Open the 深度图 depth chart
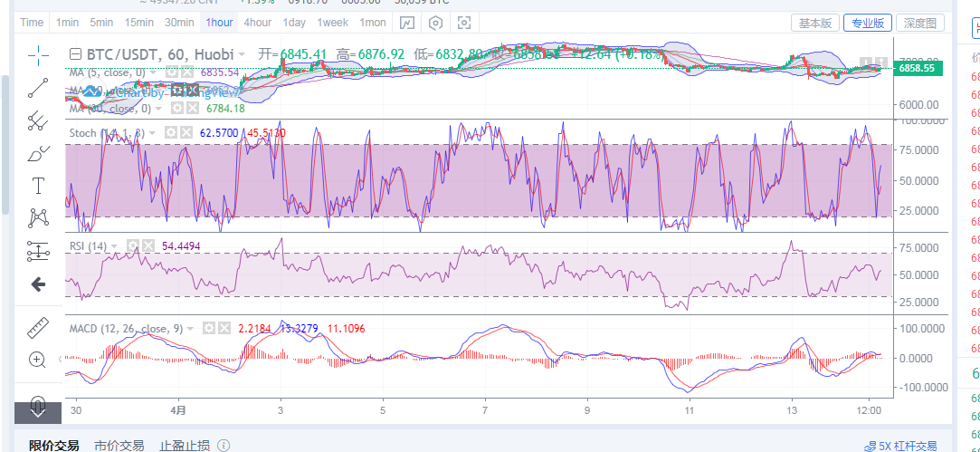 (920, 24)
